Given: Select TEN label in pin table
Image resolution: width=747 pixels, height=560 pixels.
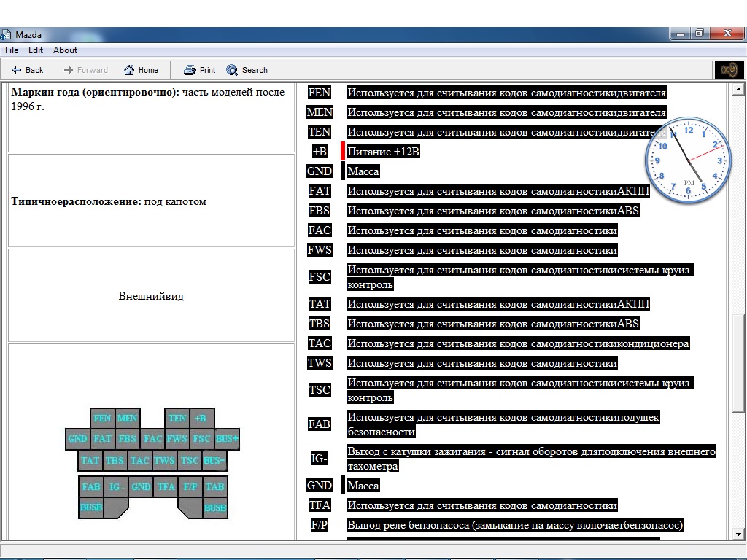Looking at the screenshot, I should pyautogui.click(x=320, y=131).
